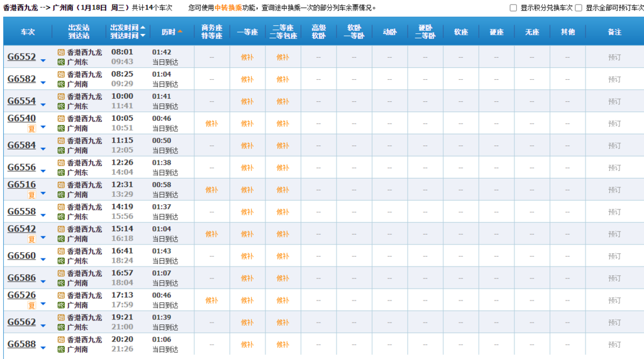The width and height of the screenshot is (644, 359).
Task: Click 预订 button for train G6562
Action: pos(614,323)
